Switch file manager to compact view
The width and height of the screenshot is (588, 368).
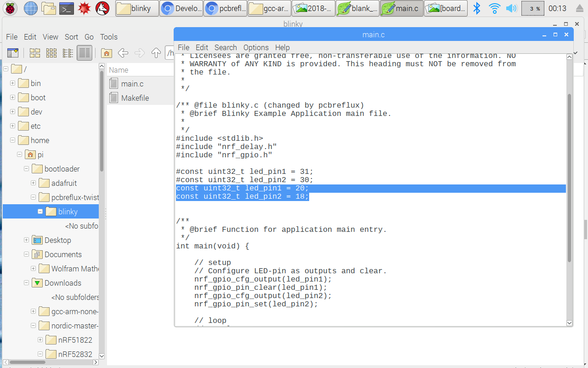click(68, 53)
